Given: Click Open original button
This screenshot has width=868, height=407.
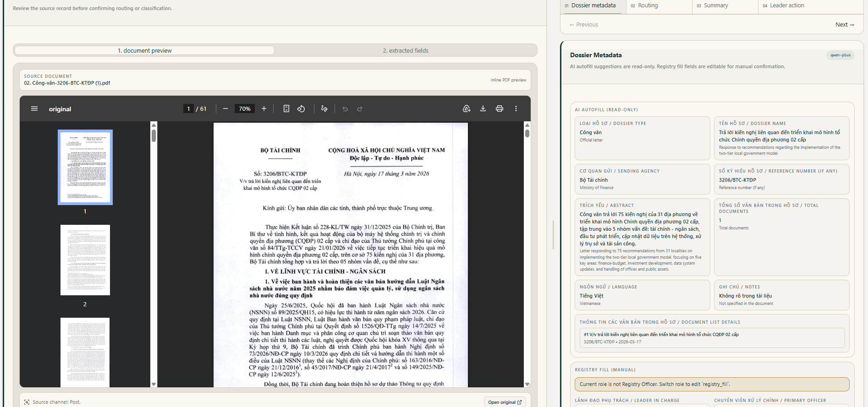Looking at the screenshot, I should (505, 402).
